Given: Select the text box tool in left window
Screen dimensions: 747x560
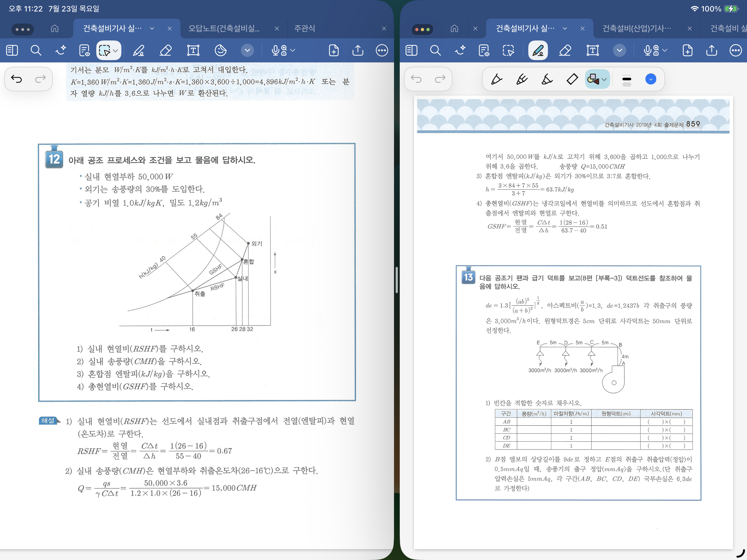Looking at the screenshot, I should (193, 50).
